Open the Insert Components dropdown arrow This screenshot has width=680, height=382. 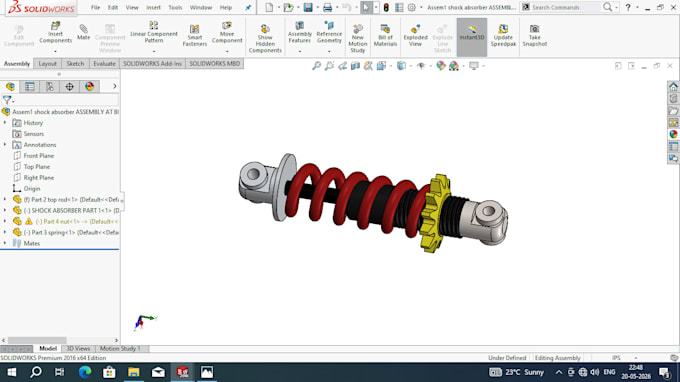(56, 51)
